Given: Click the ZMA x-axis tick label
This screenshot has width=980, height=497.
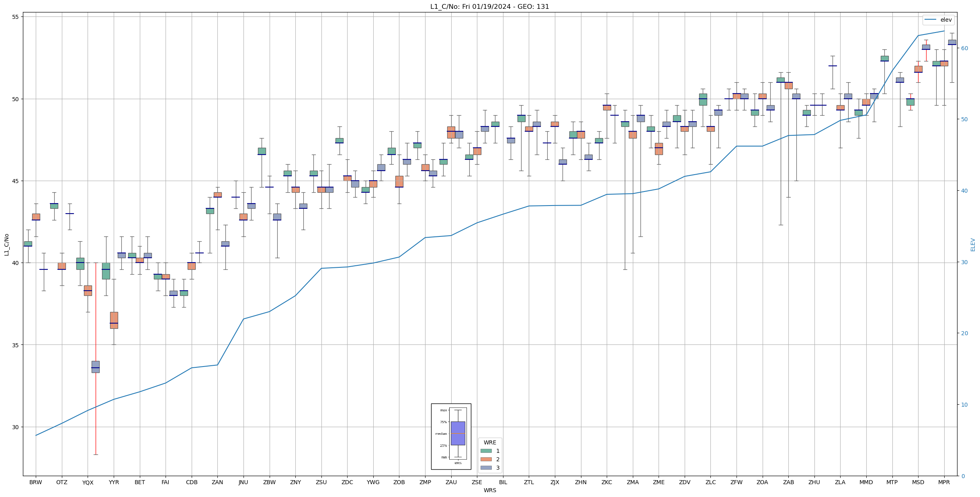Looking at the screenshot, I should tap(632, 483).
